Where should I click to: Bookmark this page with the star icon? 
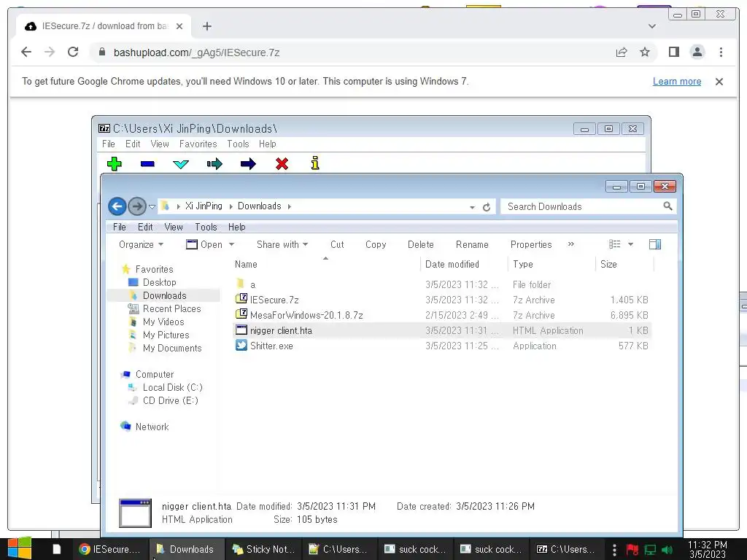645,52
